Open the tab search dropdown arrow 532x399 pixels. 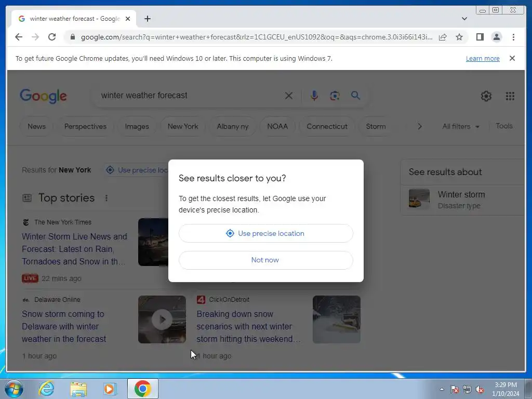click(x=464, y=19)
